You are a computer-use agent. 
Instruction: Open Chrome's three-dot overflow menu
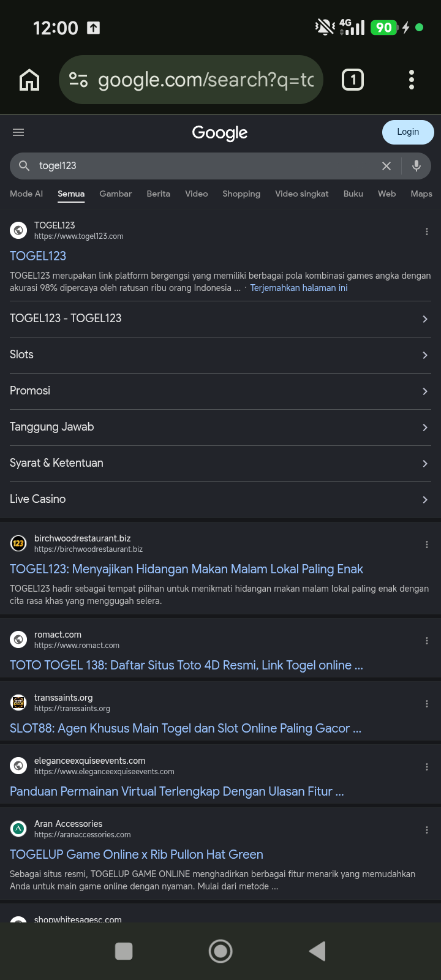tap(412, 80)
